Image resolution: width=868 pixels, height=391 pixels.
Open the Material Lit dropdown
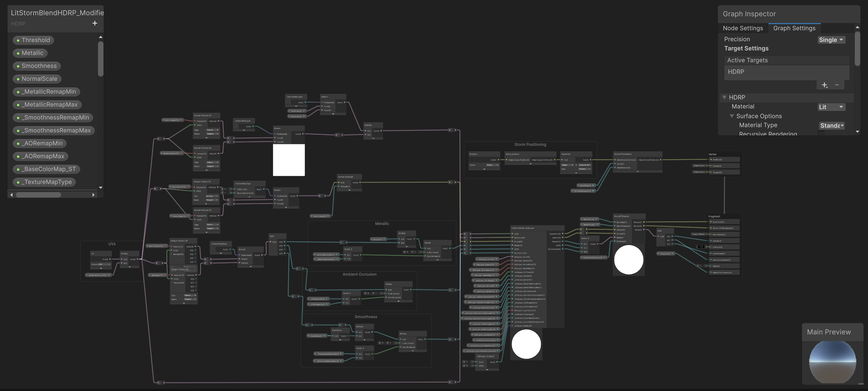click(831, 107)
